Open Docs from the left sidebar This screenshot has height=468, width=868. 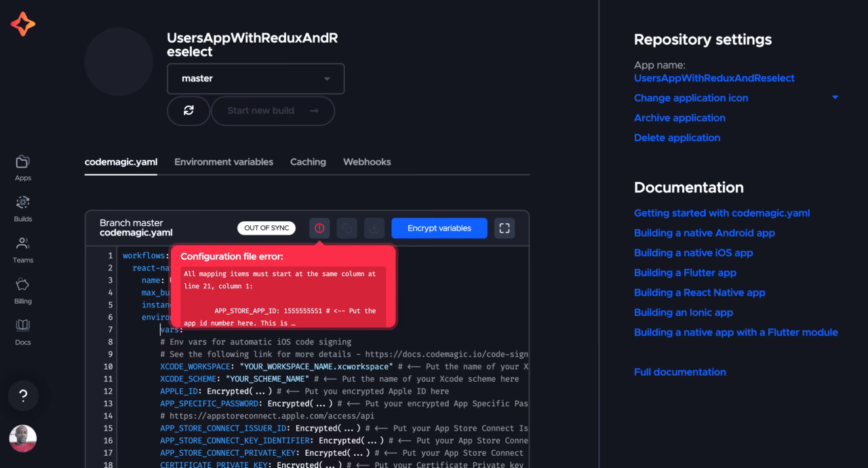coord(22,331)
